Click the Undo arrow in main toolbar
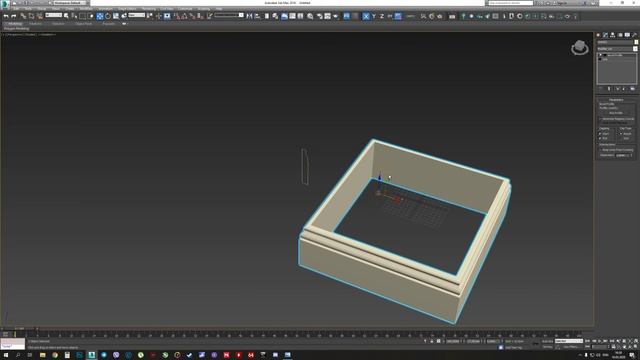The height and width of the screenshot is (360, 640). 6,16
